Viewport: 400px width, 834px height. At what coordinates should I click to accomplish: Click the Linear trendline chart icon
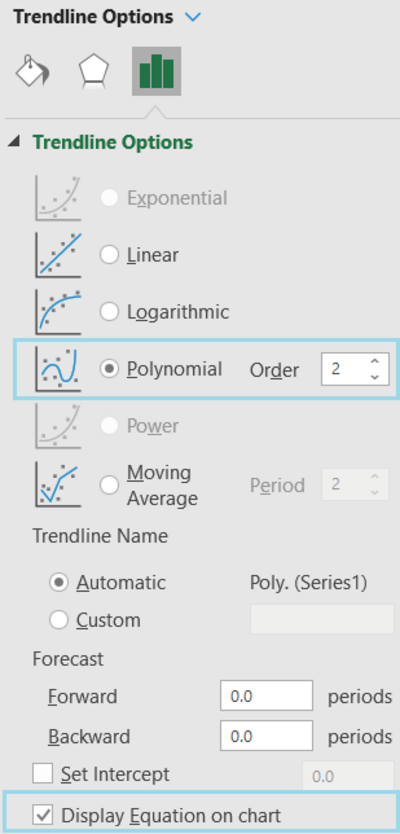click(59, 255)
